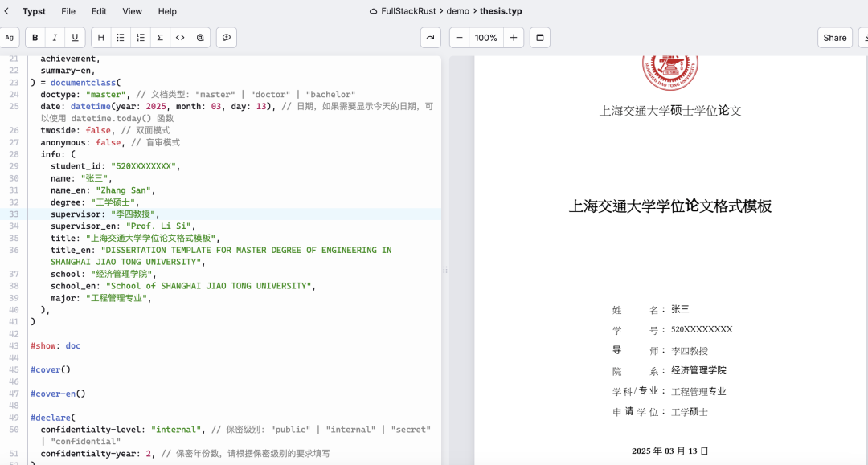Toggle italic formatting

(55, 38)
